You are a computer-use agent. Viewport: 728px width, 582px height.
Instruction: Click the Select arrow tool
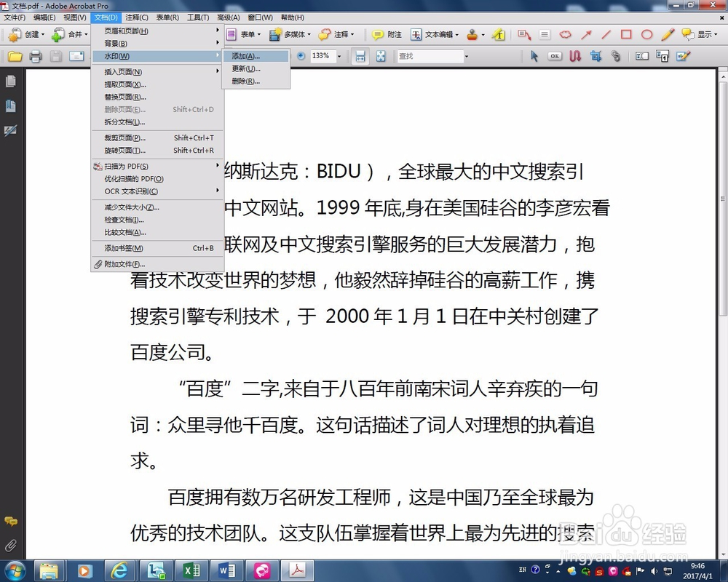click(x=534, y=56)
